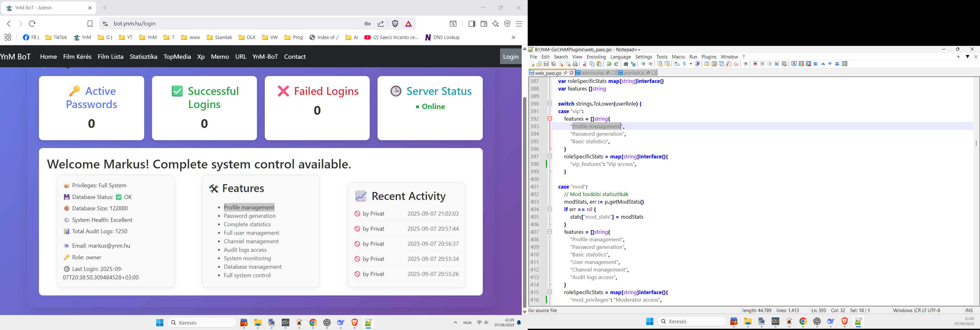The width and height of the screenshot is (980, 330).
Task: Open the Plugins menu in Notepad++
Action: point(709,57)
